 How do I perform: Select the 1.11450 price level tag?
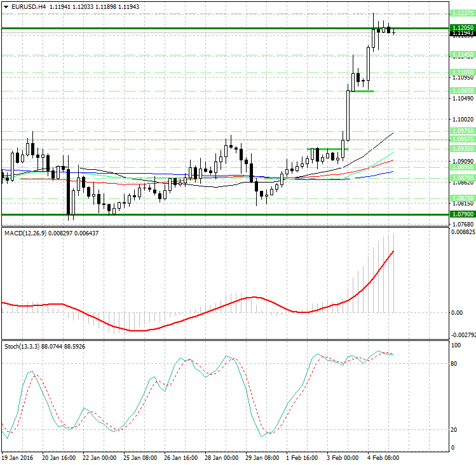coord(461,55)
